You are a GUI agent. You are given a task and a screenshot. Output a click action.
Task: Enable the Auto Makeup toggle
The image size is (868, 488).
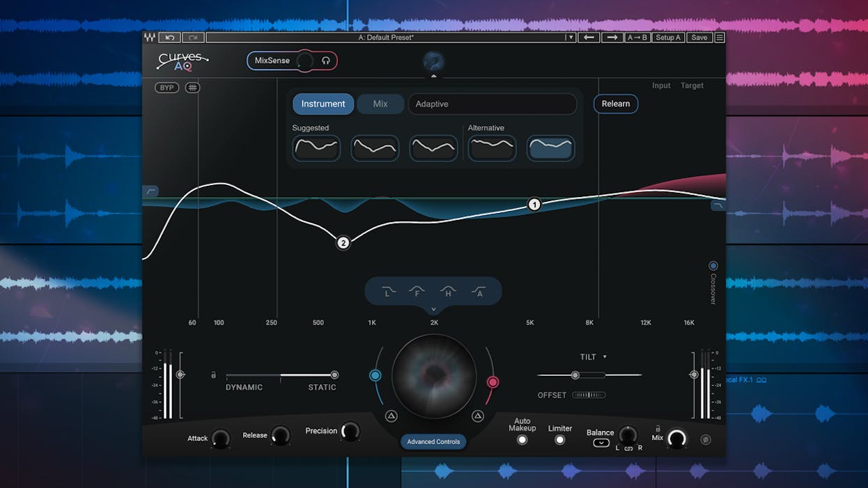click(x=522, y=440)
